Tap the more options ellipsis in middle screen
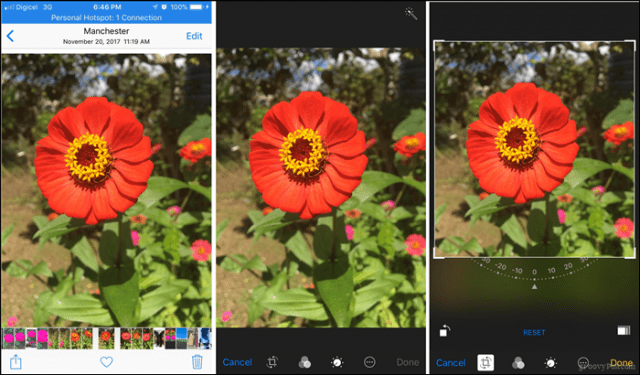640x375 pixels. click(369, 362)
